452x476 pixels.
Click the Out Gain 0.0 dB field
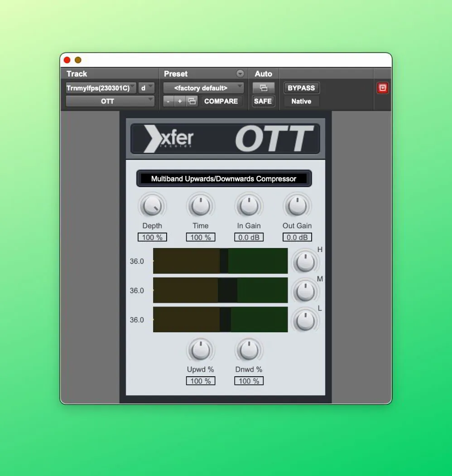(x=297, y=237)
